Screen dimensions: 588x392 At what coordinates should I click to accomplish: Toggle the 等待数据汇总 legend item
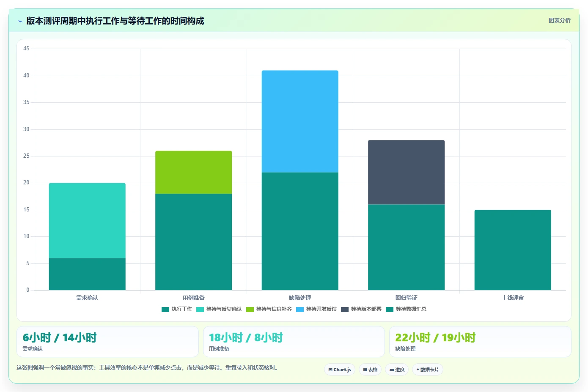[x=406, y=309]
